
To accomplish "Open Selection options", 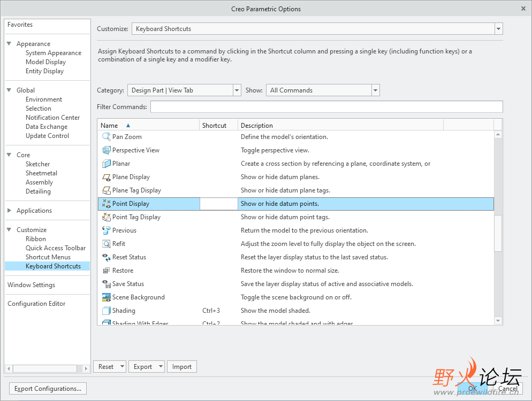I will pos(39,109).
